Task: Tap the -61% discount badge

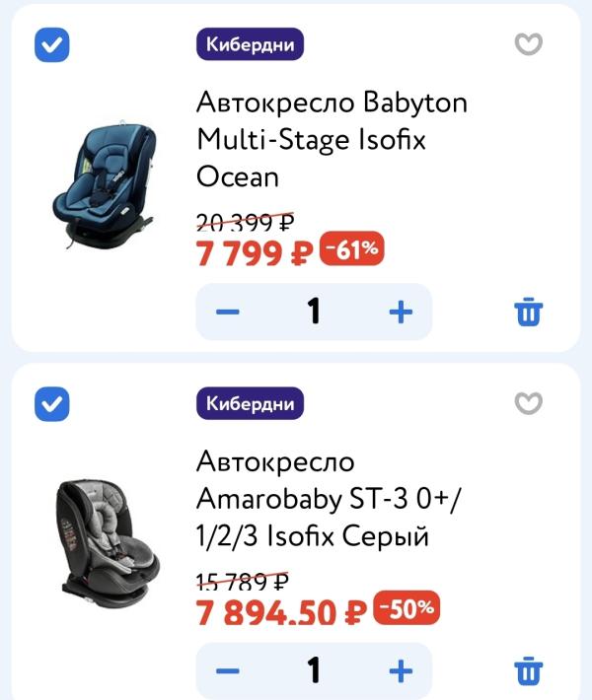Action: click(351, 248)
